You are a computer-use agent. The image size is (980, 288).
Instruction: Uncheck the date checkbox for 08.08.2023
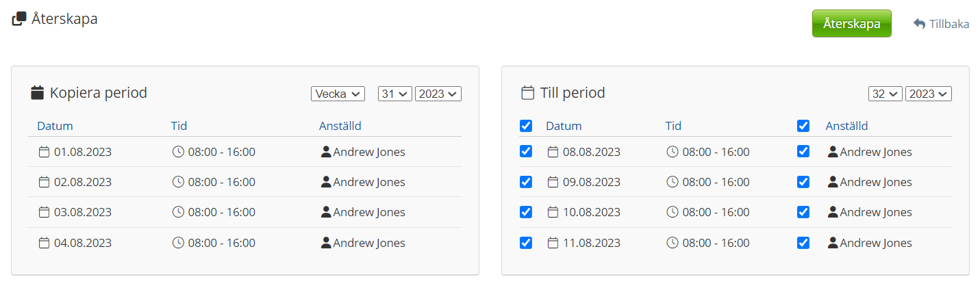pyautogui.click(x=526, y=152)
